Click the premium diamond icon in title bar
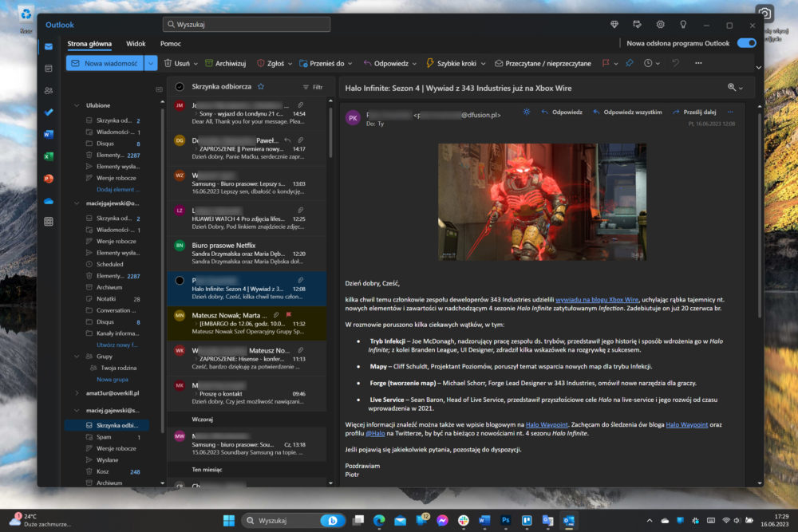 click(614, 25)
